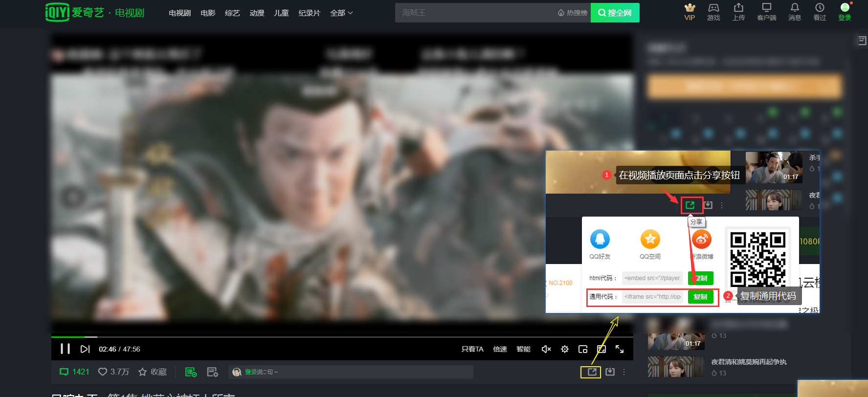Check 消息 notifications bell

795,12
